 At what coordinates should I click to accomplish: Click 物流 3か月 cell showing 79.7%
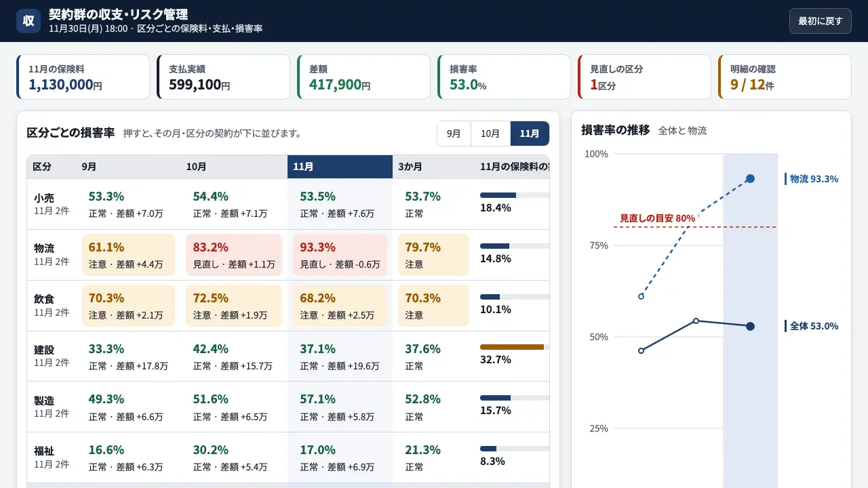[x=433, y=255]
